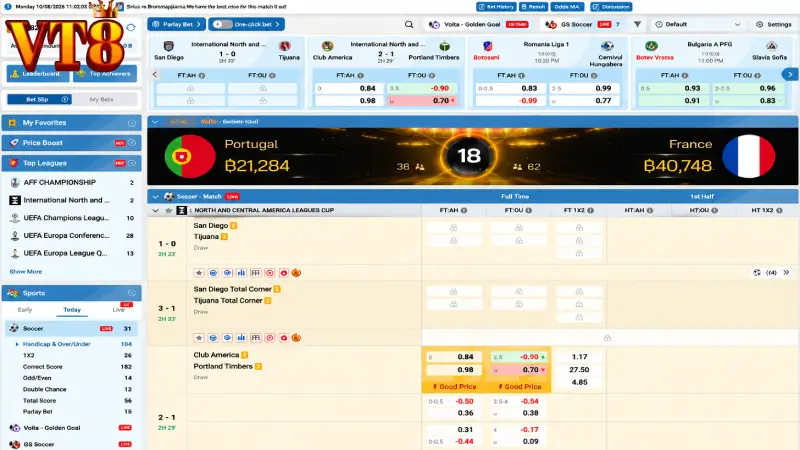Open AFF CHAMPIONSHIP league
Image resolution: width=800 pixels, height=450 pixels.
(71, 182)
